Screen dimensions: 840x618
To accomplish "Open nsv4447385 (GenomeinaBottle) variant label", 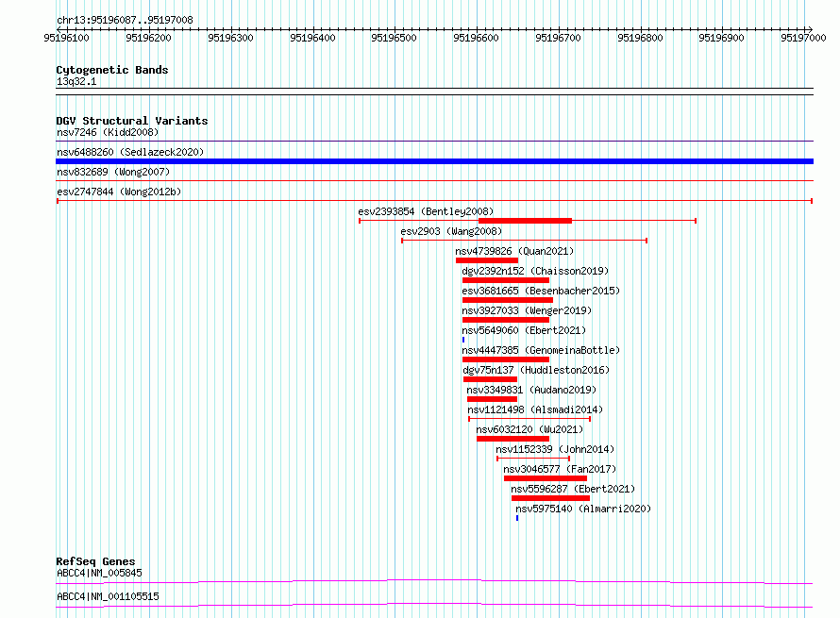I will point(541,350).
